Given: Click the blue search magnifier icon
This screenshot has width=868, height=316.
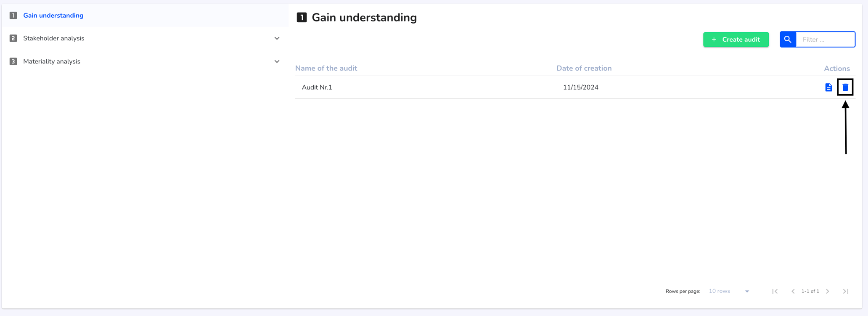Looking at the screenshot, I should (x=788, y=39).
